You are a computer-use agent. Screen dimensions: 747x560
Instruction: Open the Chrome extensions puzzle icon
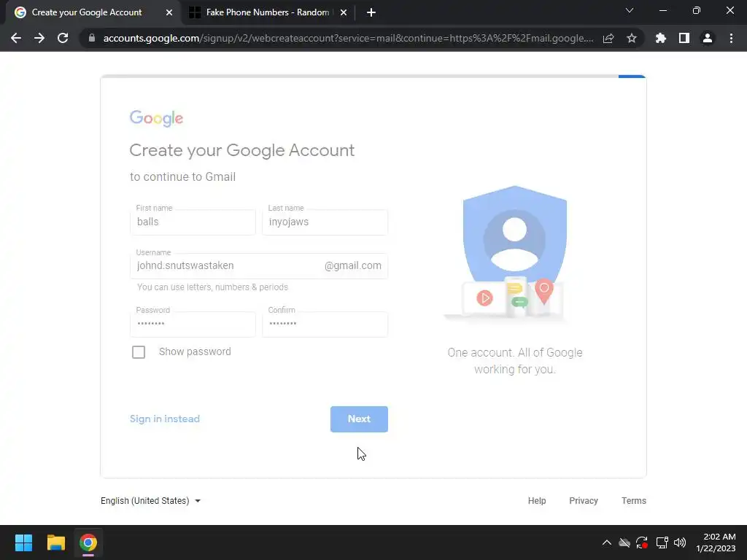[x=661, y=38]
